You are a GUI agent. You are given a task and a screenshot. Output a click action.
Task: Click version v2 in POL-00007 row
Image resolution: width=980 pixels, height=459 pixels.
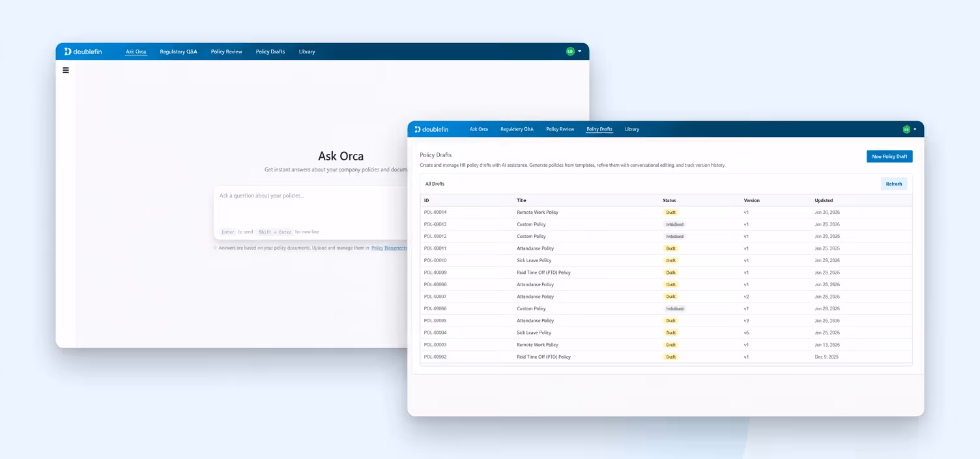pos(747,297)
